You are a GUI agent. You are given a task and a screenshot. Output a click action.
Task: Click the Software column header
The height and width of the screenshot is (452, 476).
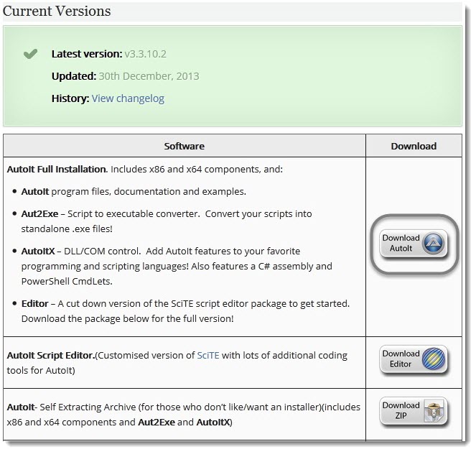(x=185, y=146)
